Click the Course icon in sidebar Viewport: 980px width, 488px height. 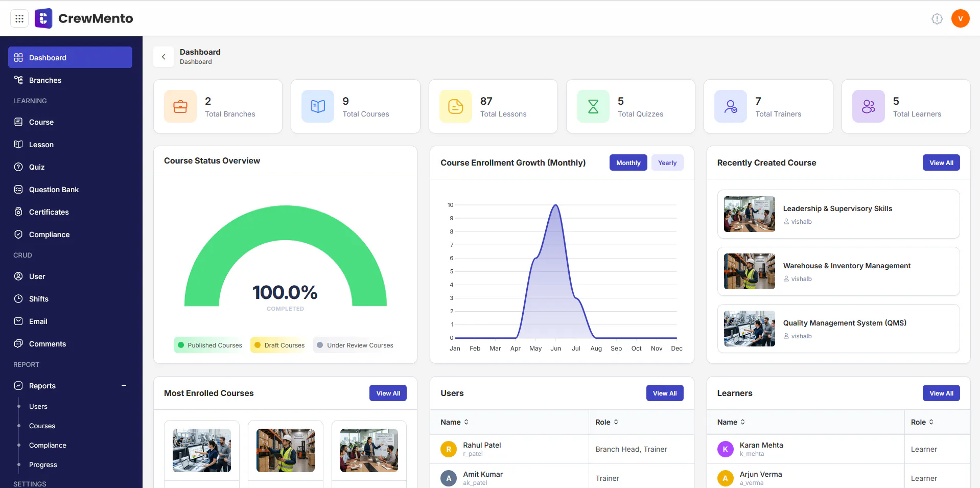tap(18, 122)
